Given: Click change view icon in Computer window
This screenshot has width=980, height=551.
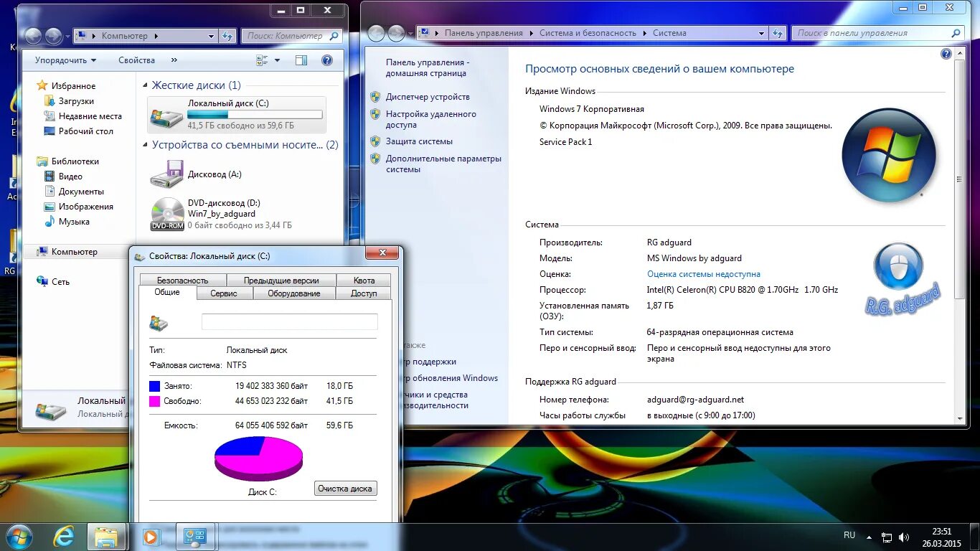Looking at the screenshot, I should (x=262, y=60).
